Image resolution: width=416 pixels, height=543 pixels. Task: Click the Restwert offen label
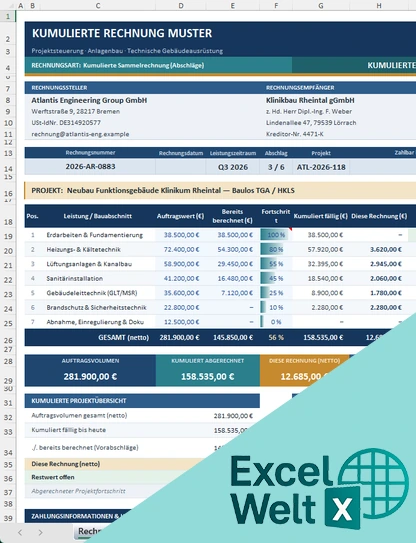coord(53,477)
